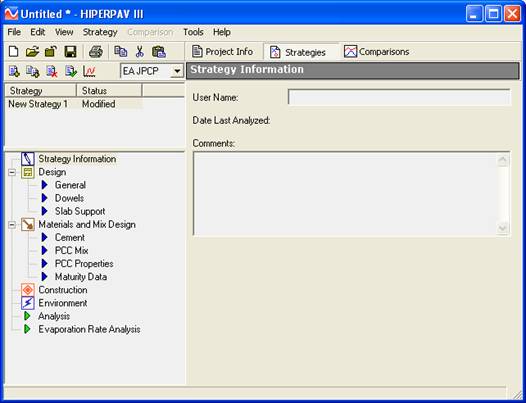The height and width of the screenshot is (403, 526).
Task: Click the Validate strategy icon with green check
Action: (71, 71)
